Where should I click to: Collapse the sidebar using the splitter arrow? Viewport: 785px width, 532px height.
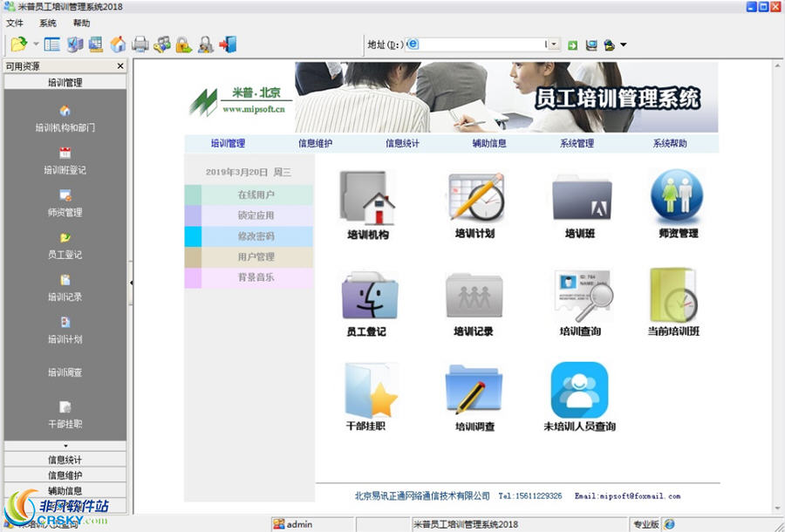pos(131,283)
